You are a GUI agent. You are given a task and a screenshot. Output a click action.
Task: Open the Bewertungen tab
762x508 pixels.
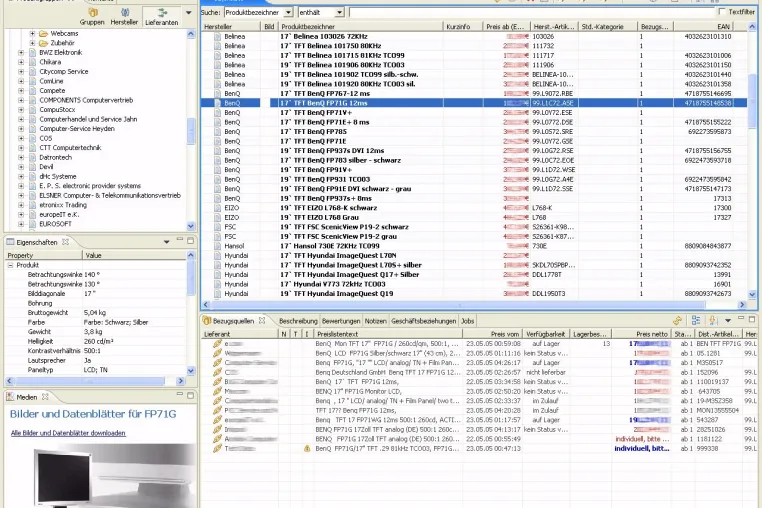(341, 321)
